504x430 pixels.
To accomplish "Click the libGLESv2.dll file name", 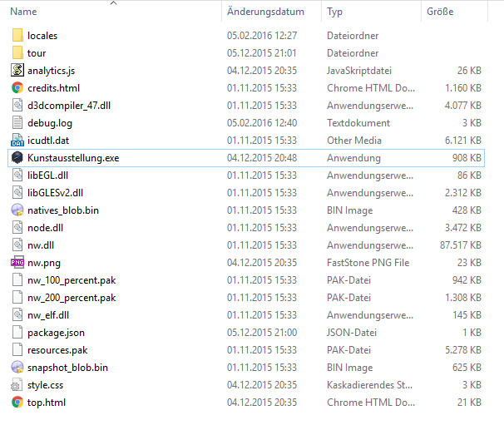I will tap(55, 193).
